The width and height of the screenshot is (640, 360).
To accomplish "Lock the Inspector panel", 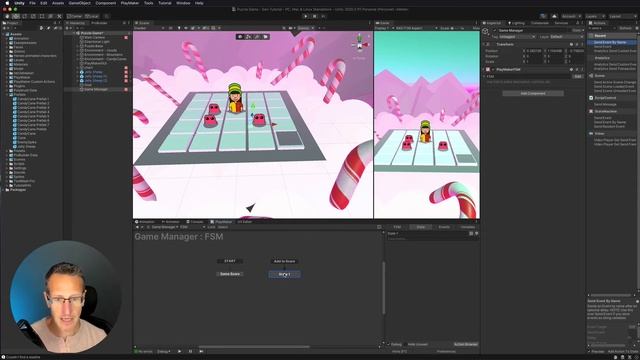I will pyautogui.click(x=577, y=23).
